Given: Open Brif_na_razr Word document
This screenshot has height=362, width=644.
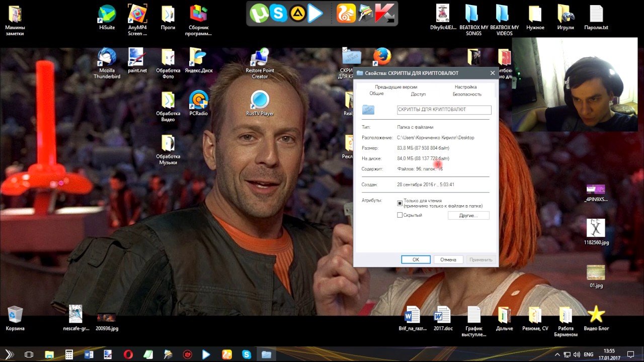Looking at the screenshot, I should [412, 318].
